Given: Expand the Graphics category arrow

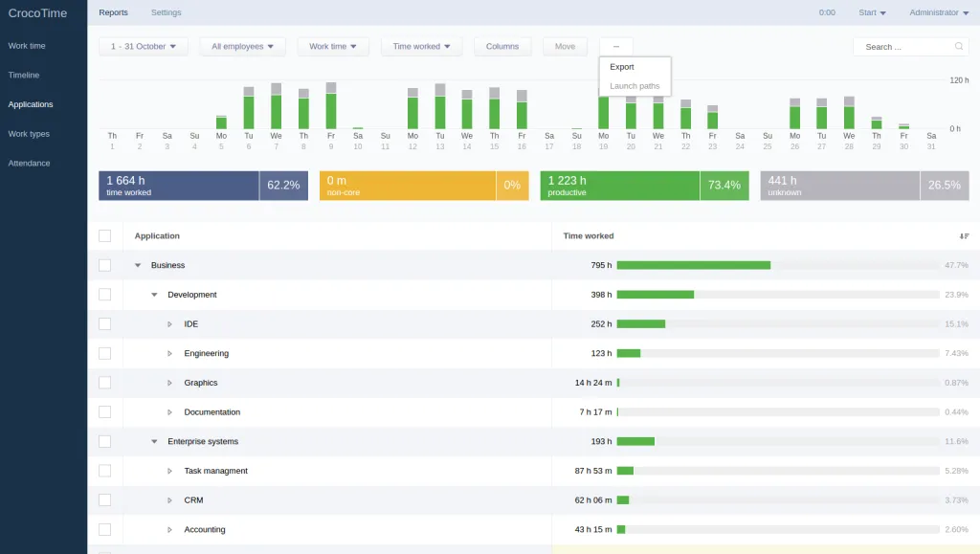Looking at the screenshot, I should (x=170, y=383).
